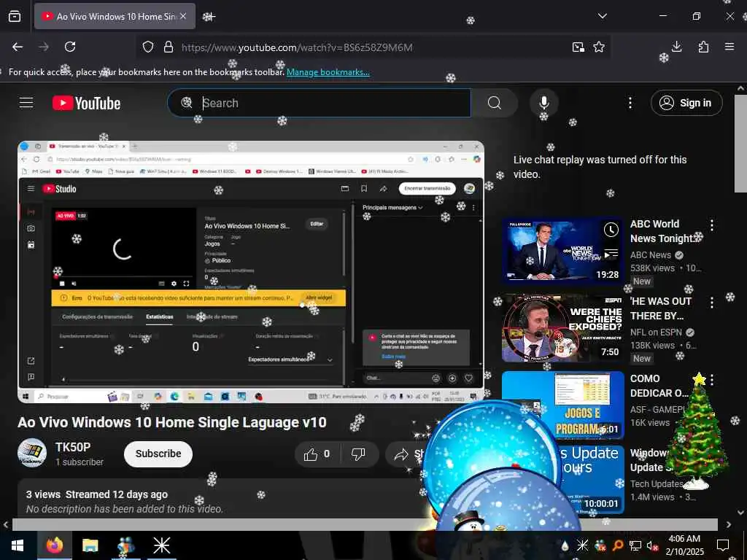Open clock showing 4:06 AM
This screenshot has height=560, width=747.
pos(684,545)
